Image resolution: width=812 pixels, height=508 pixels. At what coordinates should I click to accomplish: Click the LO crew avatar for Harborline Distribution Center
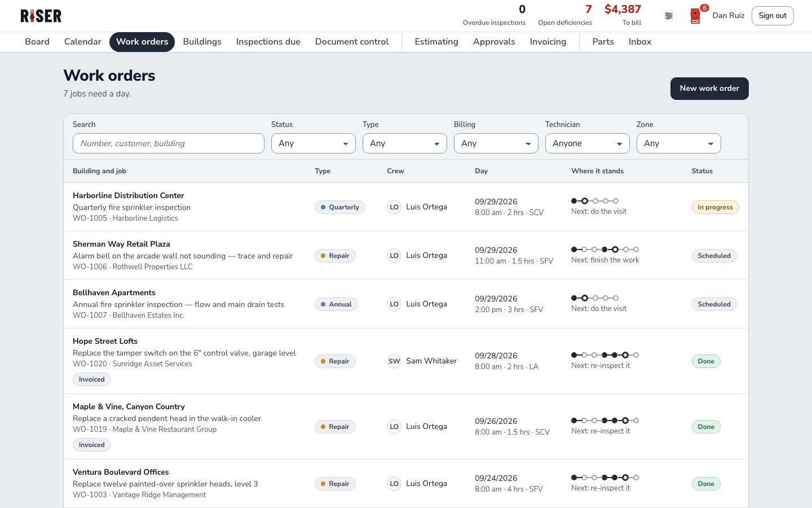pyautogui.click(x=394, y=207)
